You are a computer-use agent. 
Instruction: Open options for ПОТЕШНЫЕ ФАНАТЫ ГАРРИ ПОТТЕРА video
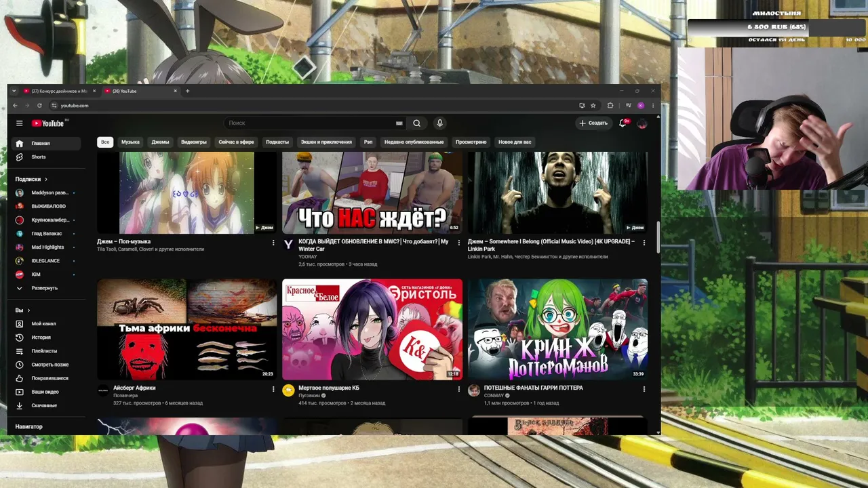pyautogui.click(x=644, y=389)
